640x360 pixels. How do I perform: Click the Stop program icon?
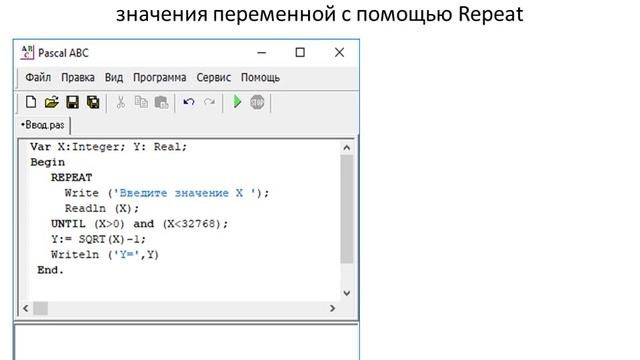[x=257, y=102]
